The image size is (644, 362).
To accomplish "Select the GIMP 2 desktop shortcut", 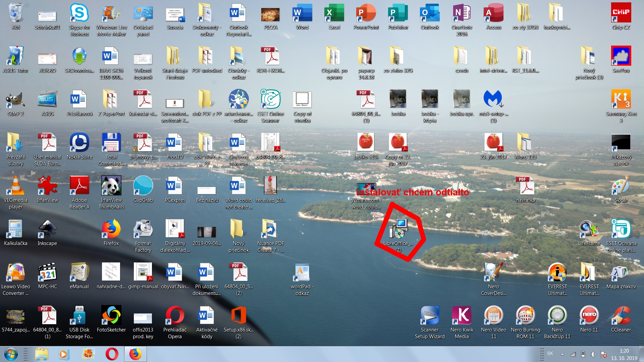I will point(15,100).
